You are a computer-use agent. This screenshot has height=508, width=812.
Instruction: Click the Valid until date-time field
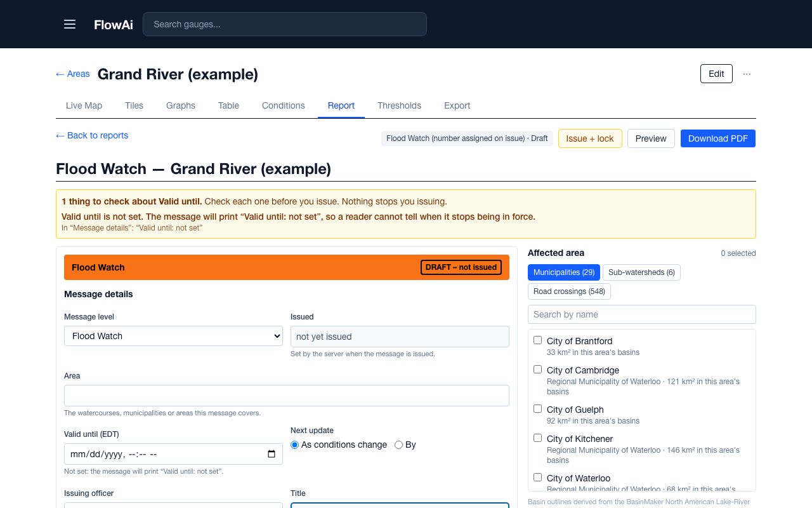[173, 454]
